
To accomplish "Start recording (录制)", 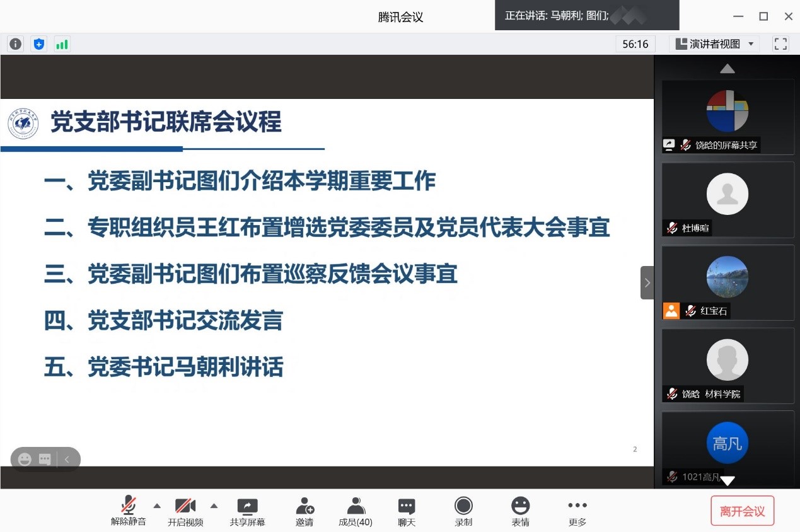I will click(x=463, y=511).
